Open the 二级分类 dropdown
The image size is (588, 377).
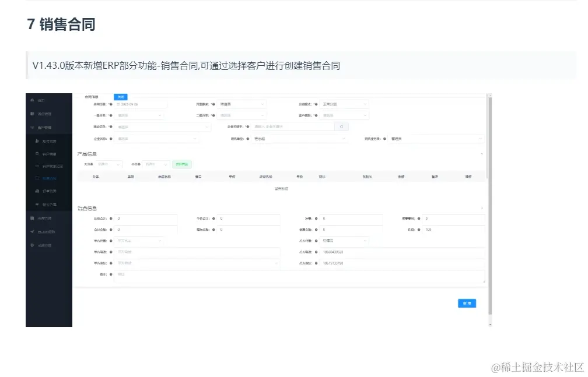(x=242, y=115)
